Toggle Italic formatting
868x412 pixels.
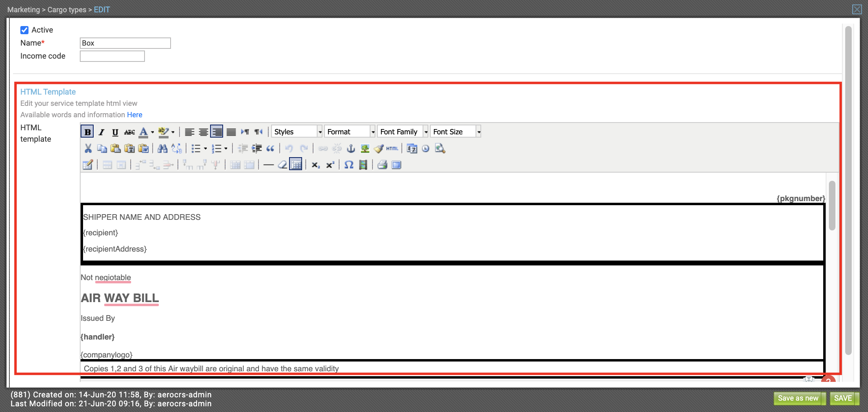pyautogui.click(x=101, y=131)
